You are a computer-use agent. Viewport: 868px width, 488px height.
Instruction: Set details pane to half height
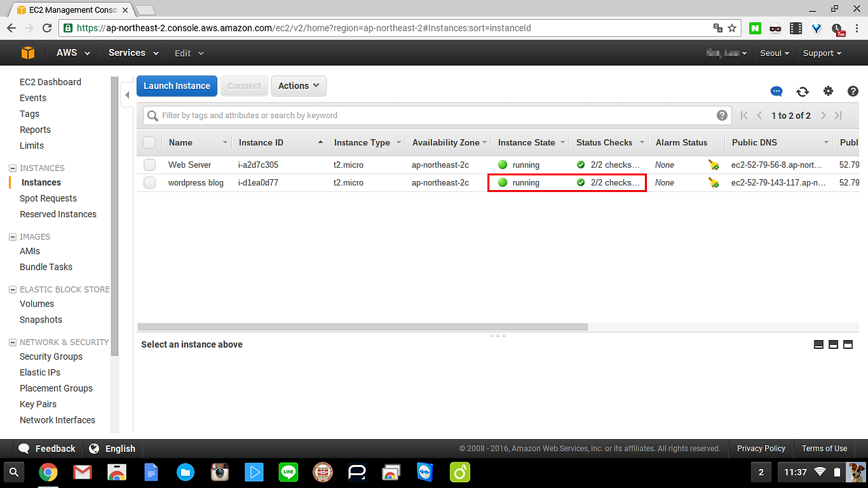pyautogui.click(x=833, y=344)
